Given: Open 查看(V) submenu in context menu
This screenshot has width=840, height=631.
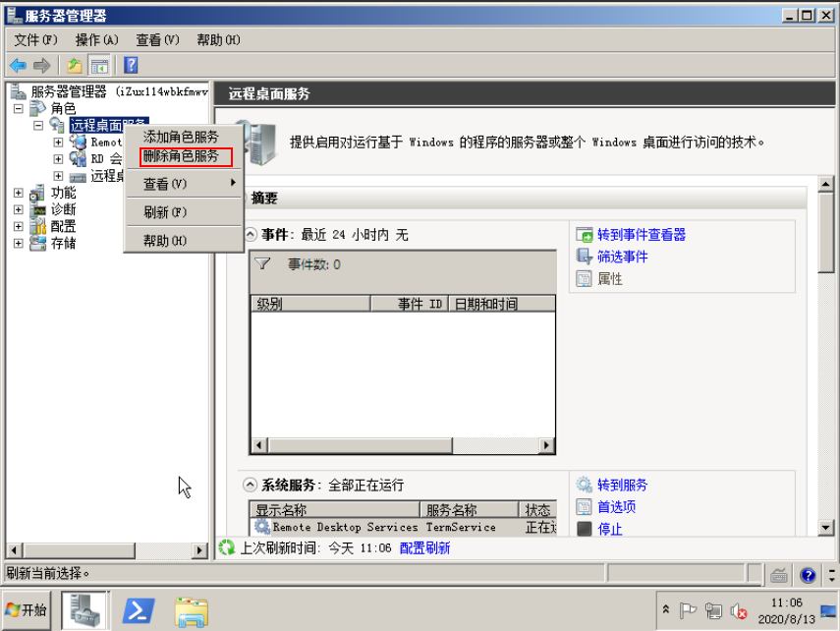Looking at the screenshot, I should (x=184, y=184).
